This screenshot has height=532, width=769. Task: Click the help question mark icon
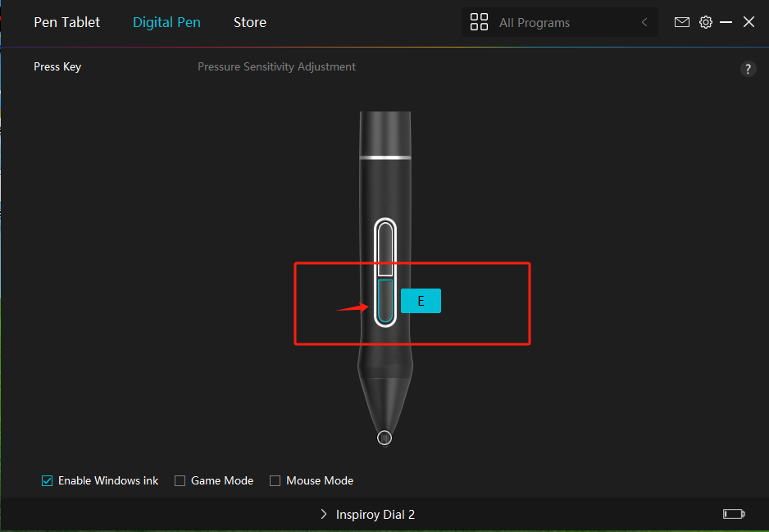coord(748,69)
